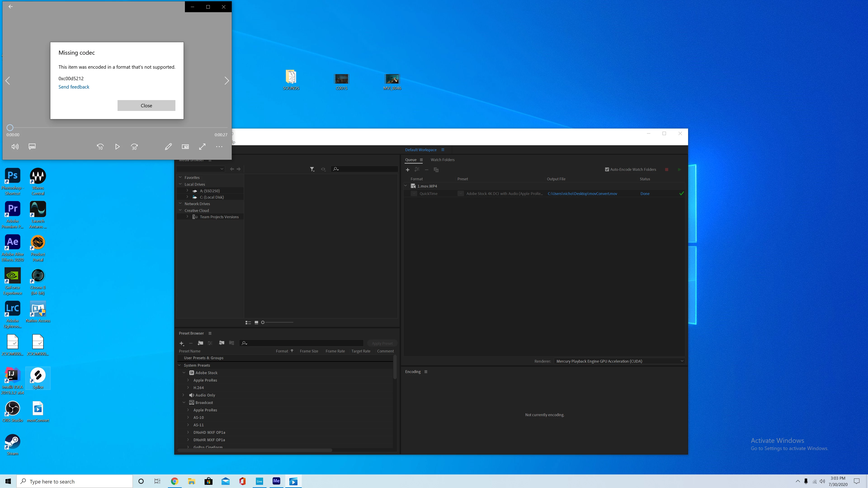
Task: Open the Default Workspace menu
Action: (442, 150)
